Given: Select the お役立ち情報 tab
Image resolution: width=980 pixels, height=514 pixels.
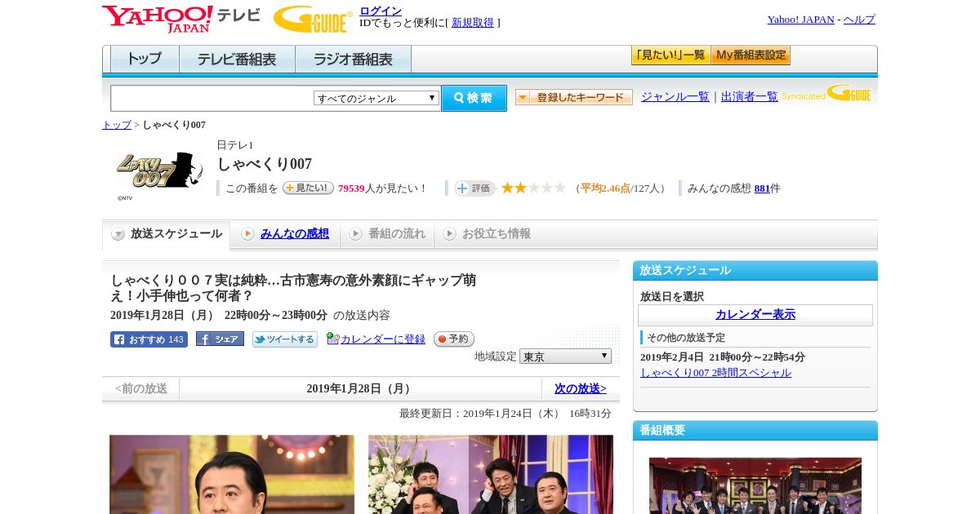Looking at the screenshot, I should [487, 234].
